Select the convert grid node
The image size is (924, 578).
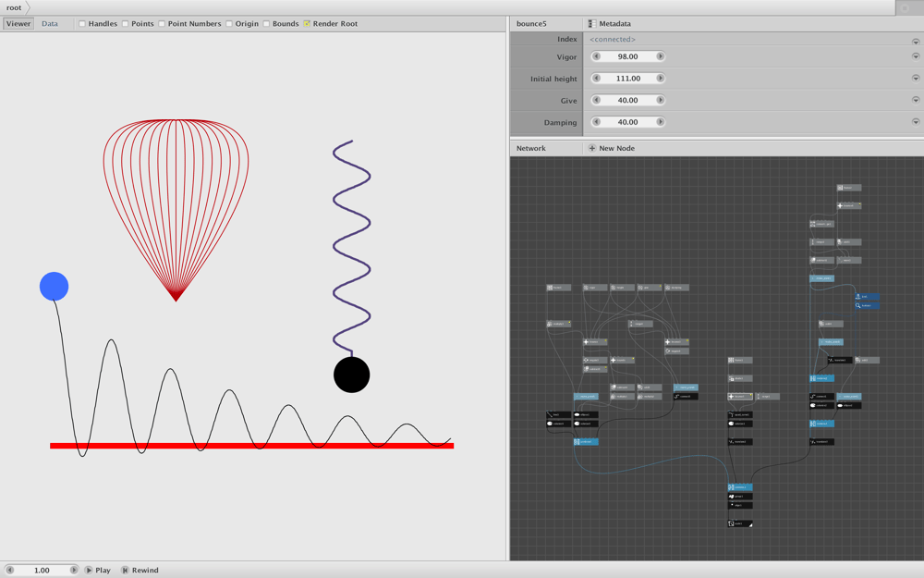click(822, 224)
